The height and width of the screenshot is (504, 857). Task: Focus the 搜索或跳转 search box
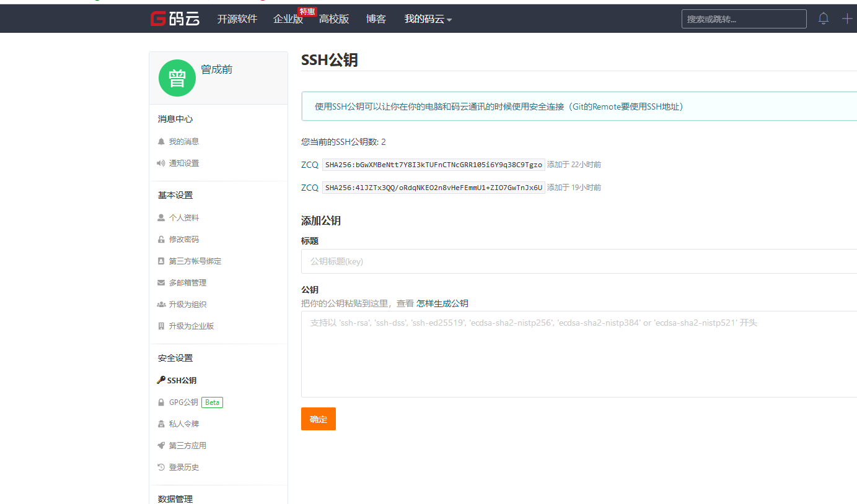pyautogui.click(x=744, y=19)
